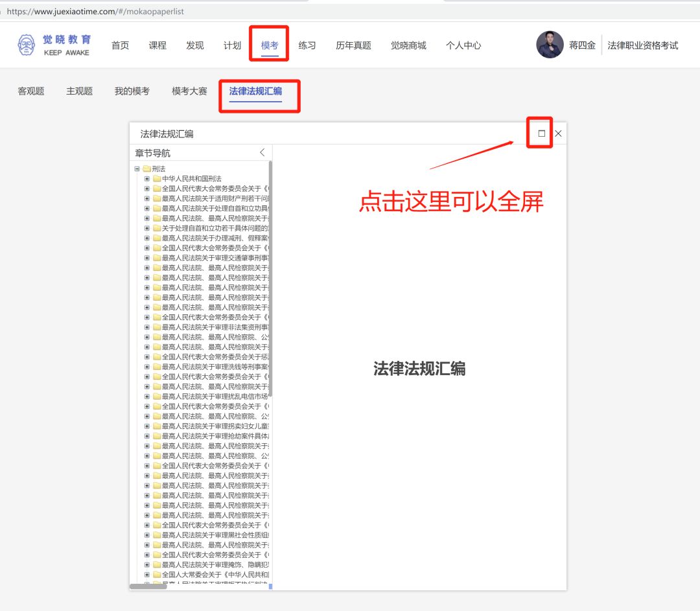Click the horizontal scrollbar under the chapter tree
The image size is (700, 611).
[149, 586]
